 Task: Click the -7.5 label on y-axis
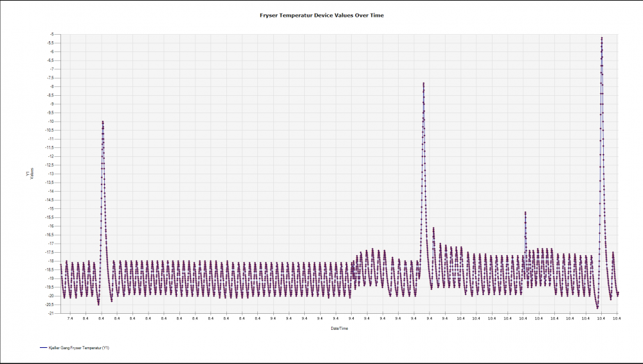(x=50, y=78)
